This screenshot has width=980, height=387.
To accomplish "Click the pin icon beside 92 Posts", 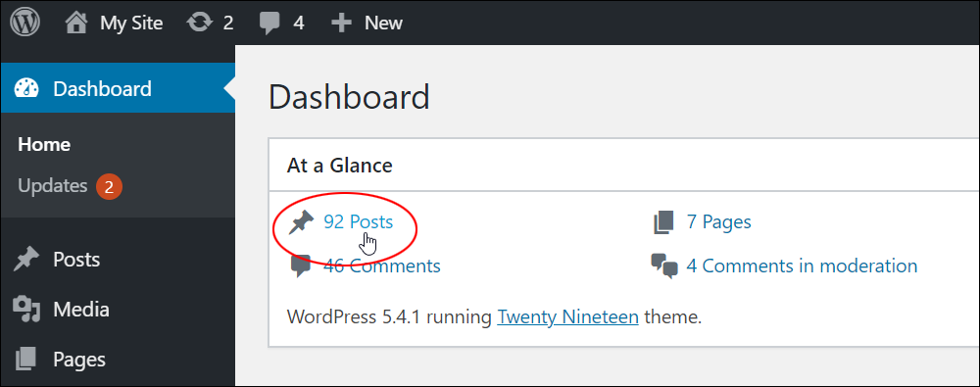I will 301,222.
